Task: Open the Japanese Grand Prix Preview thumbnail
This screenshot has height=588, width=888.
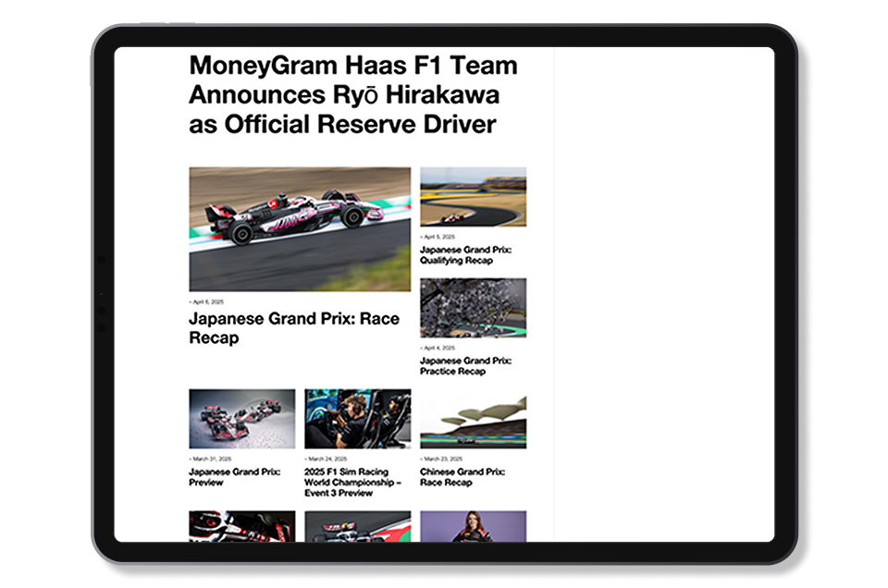Action: (241, 419)
